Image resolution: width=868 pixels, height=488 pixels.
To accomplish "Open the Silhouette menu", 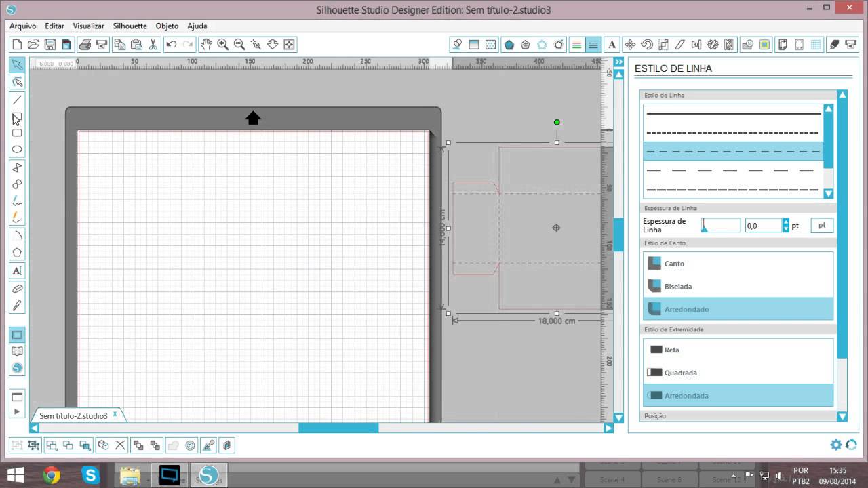I will pos(130,26).
